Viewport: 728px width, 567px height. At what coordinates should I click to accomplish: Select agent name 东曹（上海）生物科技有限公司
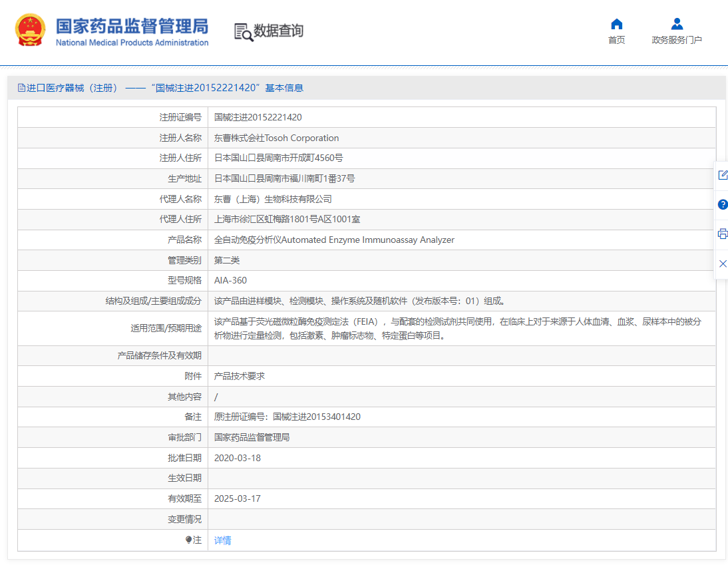tap(273, 199)
